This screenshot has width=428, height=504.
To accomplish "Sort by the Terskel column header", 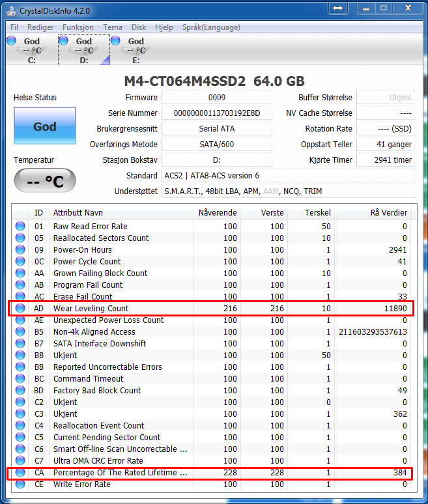I will click(311, 212).
